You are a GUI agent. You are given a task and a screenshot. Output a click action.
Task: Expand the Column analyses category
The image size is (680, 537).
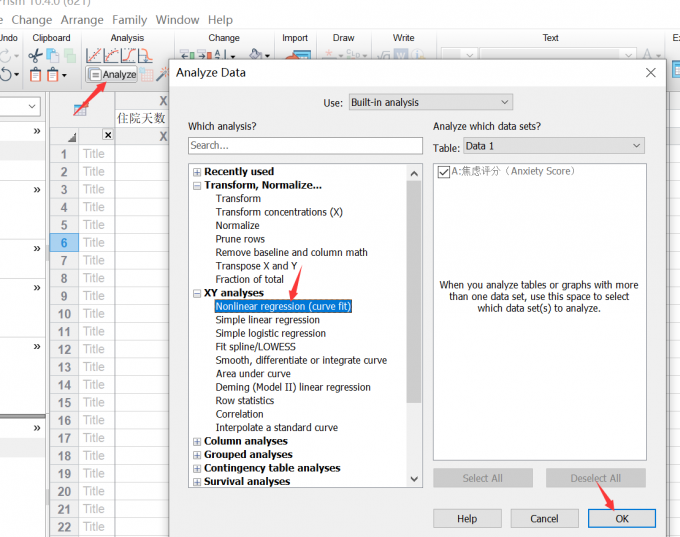pyautogui.click(x=196, y=441)
